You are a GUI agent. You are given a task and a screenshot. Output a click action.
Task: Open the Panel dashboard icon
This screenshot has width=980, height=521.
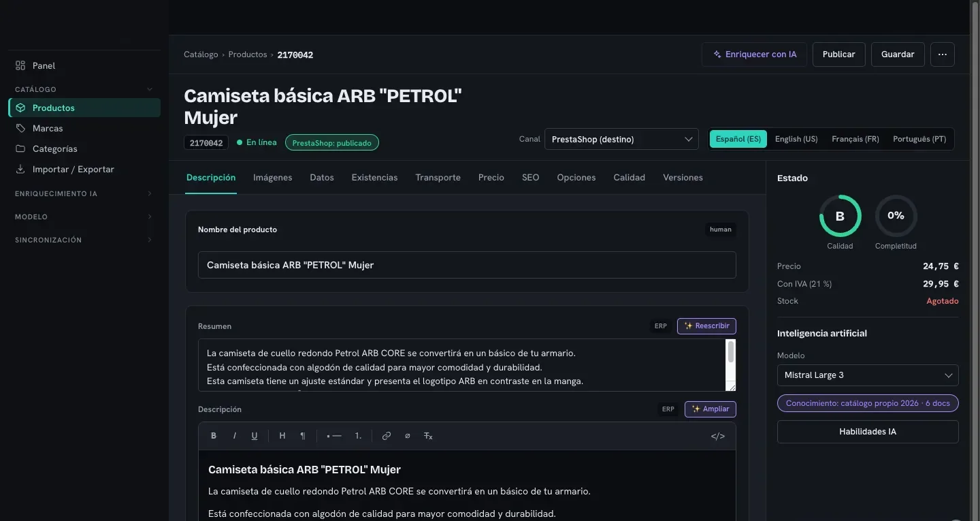[20, 65]
